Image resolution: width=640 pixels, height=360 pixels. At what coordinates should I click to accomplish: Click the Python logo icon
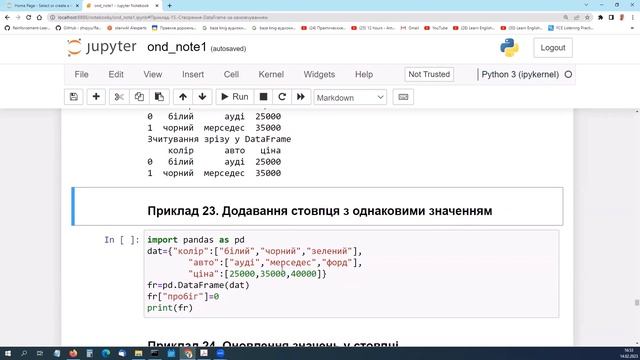click(509, 48)
